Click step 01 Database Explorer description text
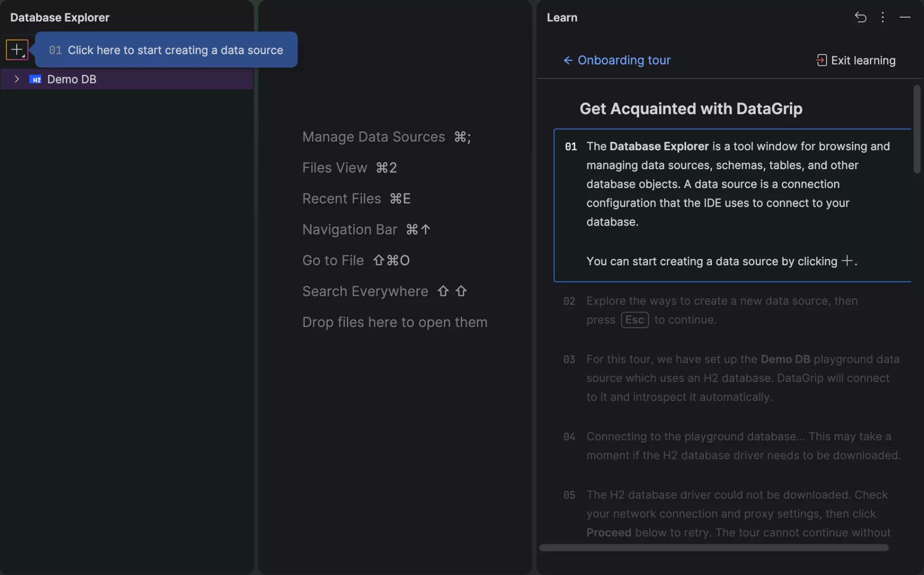 pyautogui.click(x=738, y=184)
